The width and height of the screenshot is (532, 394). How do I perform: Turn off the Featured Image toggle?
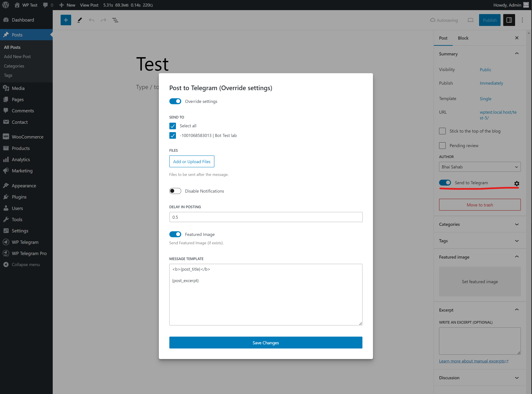coord(175,234)
